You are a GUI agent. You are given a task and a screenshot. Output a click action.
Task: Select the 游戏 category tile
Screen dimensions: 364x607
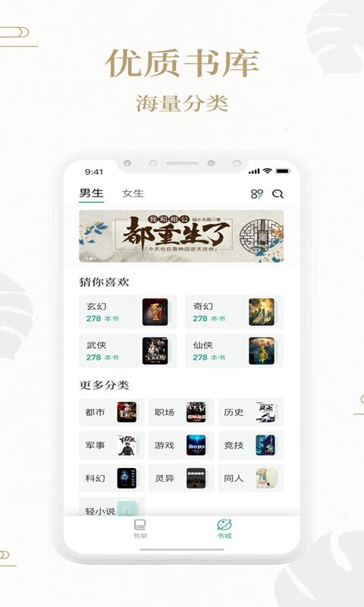click(181, 445)
